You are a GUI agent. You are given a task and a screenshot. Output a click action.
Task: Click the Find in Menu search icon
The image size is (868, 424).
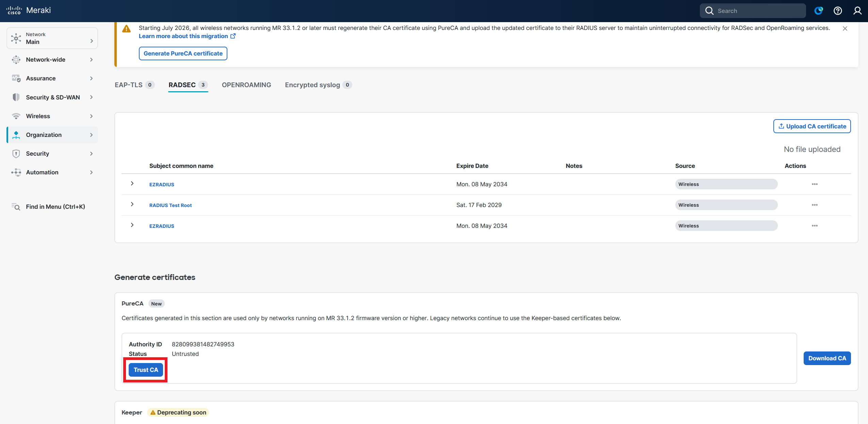[16, 207]
